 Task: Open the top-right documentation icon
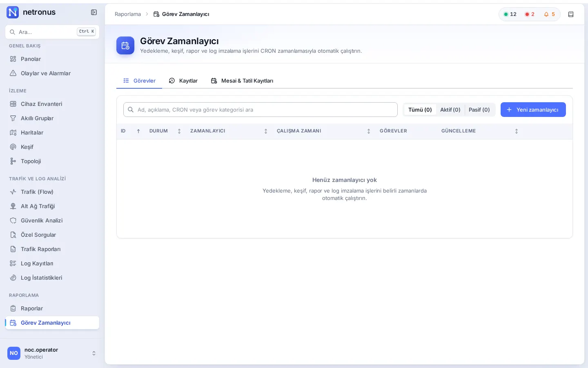(x=571, y=14)
